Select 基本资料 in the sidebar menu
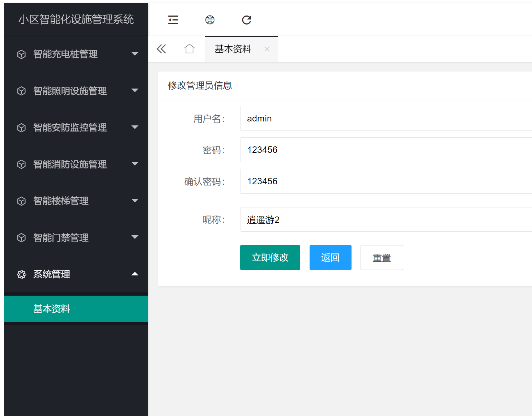This screenshot has height=416, width=532. pos(52,309)
